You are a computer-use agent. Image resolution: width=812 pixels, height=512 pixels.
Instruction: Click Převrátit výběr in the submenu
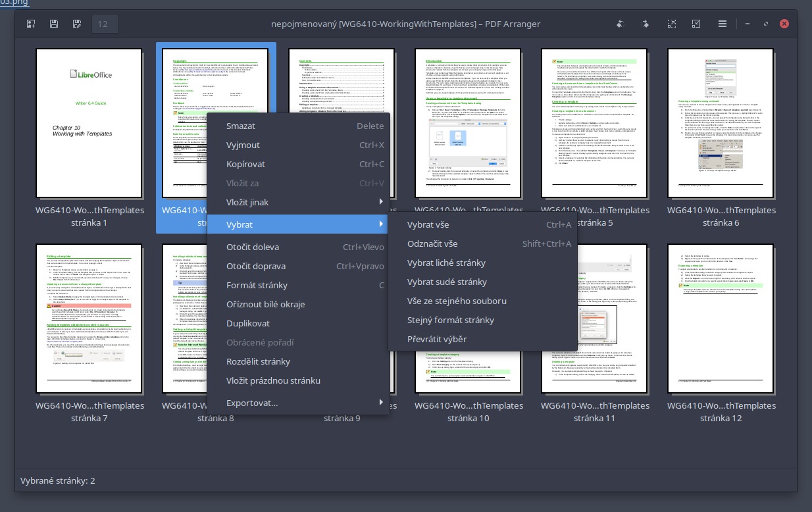coord(482,339)
